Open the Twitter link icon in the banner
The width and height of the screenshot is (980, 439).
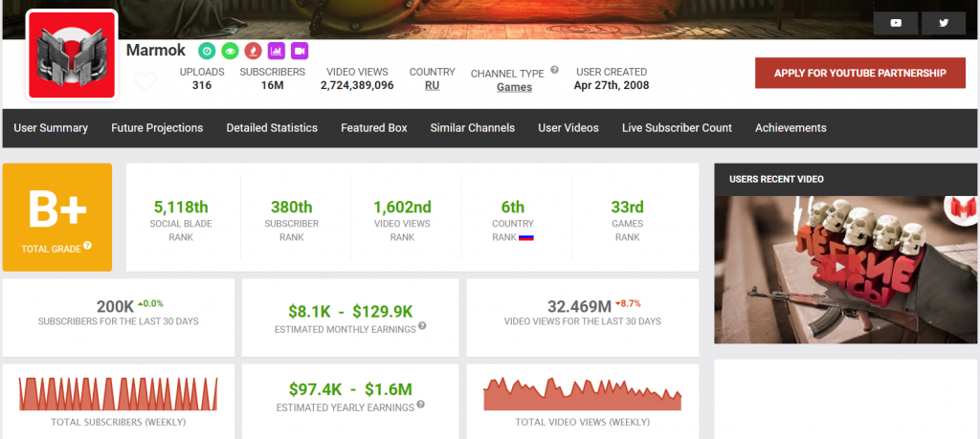[x=944, y=23]
